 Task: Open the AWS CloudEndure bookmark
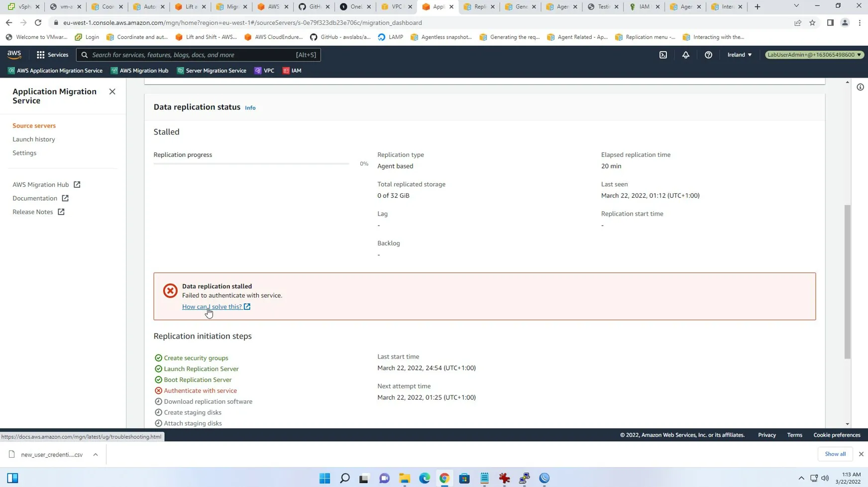(273, 37)
